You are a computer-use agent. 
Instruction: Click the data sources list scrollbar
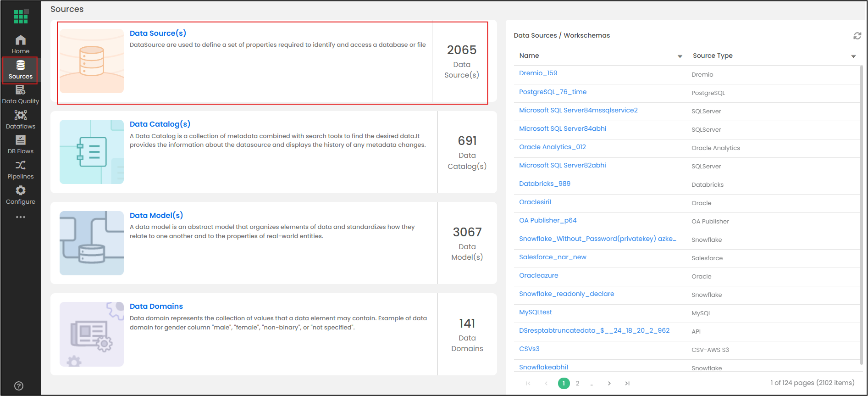(x=861, y=216)
